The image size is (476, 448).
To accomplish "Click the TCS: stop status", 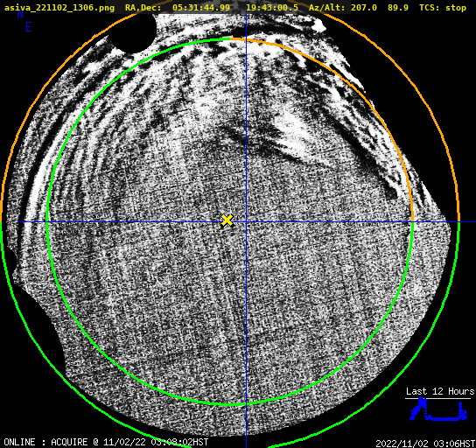I will coord(443,8).
